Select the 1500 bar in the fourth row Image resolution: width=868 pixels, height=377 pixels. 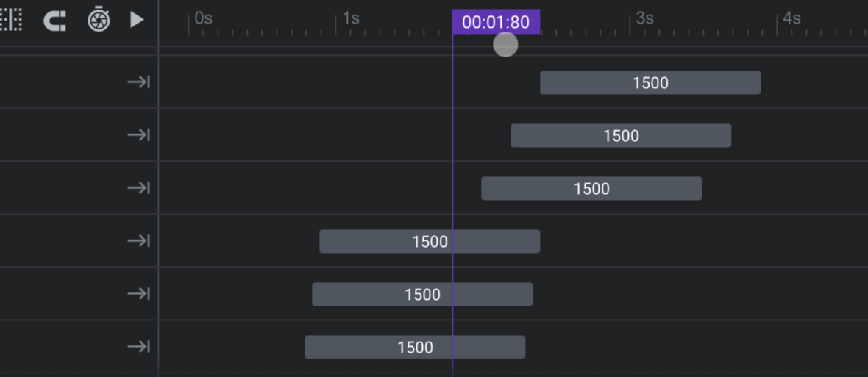(430, 242)
